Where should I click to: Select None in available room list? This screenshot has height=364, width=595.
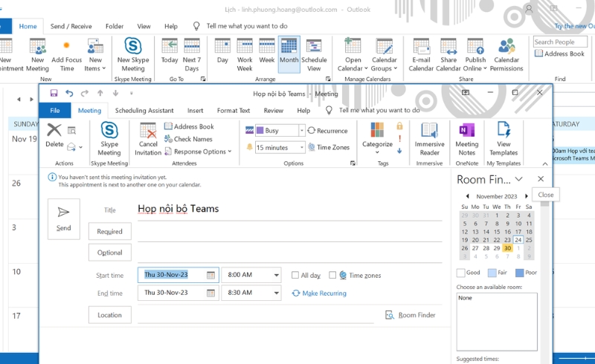coord(497,298)
